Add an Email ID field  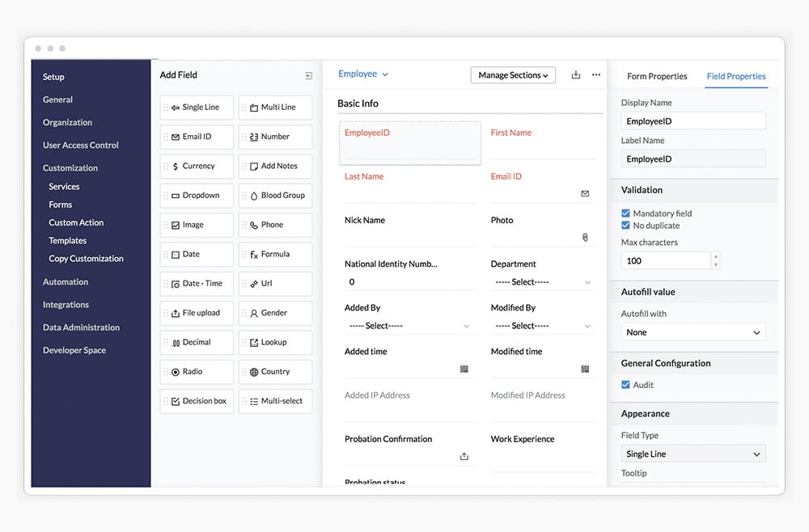(197, 137)
